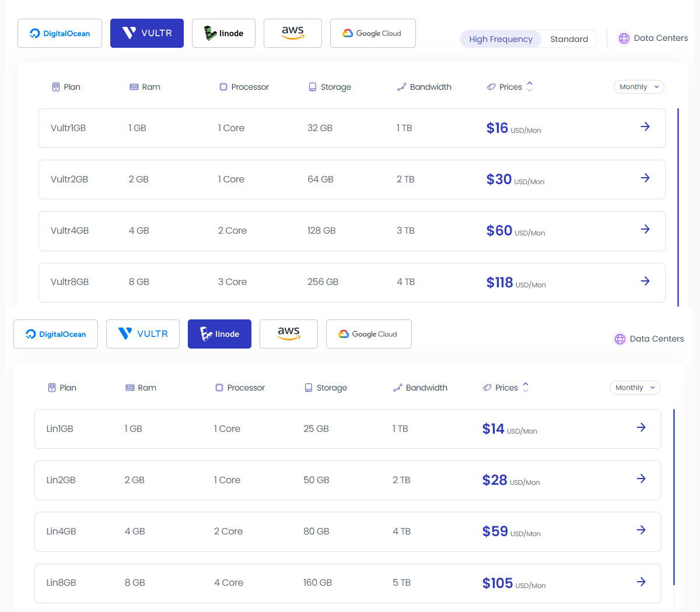Click the arrow on the Vultr4GB plan
This screenshot has height=612, width=700.
[645, 229]
